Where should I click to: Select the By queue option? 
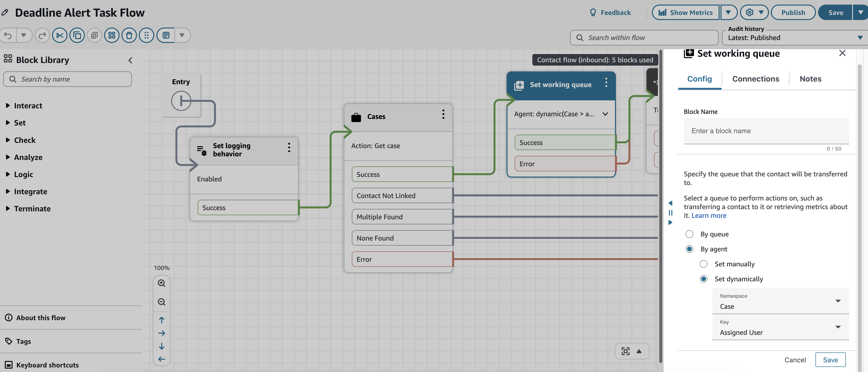(x=689, y=234)
